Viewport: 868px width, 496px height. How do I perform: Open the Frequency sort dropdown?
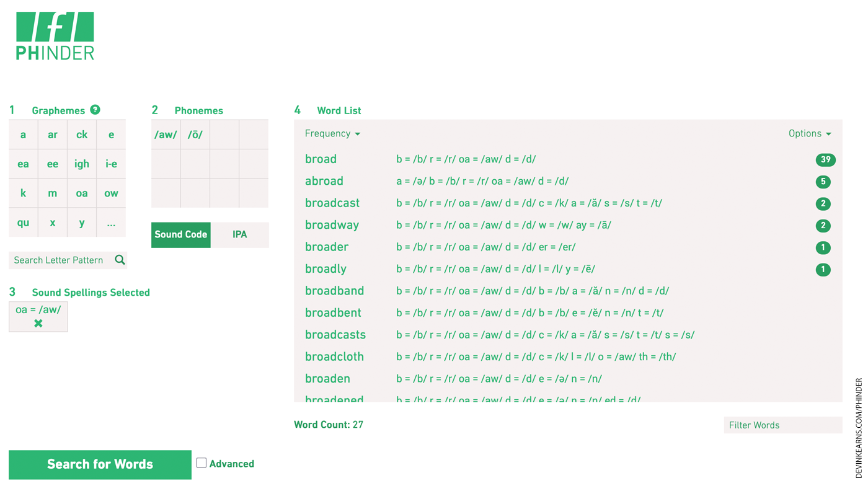pos(329,133)
